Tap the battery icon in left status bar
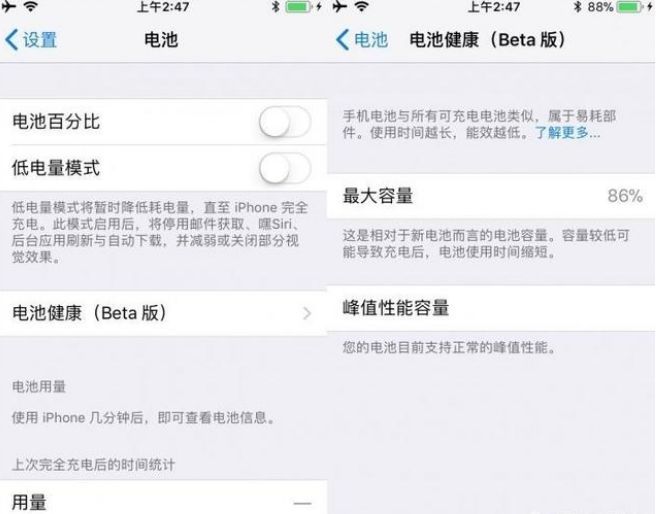The image size is (657, 514). [x=298, y=6]
